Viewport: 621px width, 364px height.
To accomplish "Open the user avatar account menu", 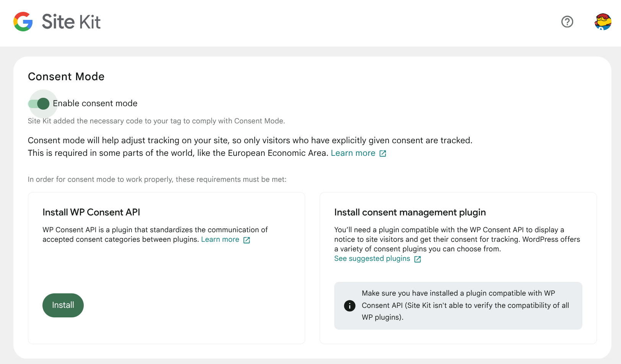I will pos(603,22).
